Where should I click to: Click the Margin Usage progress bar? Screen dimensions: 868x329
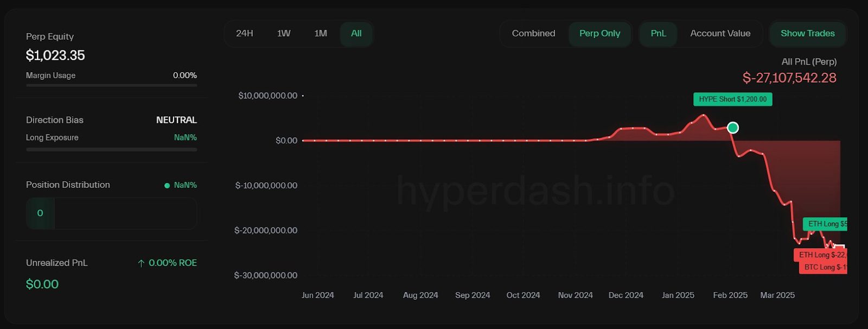tap(111, 85)
